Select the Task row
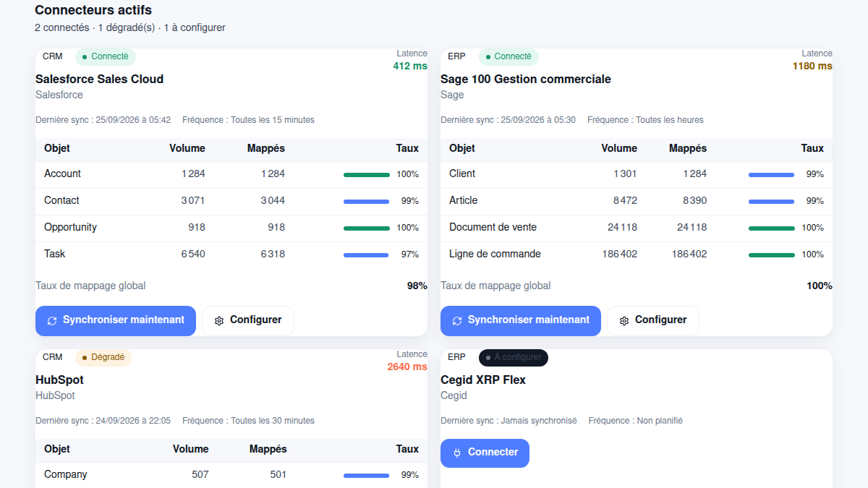Screen dimensions: 868x488 [231, 254]
